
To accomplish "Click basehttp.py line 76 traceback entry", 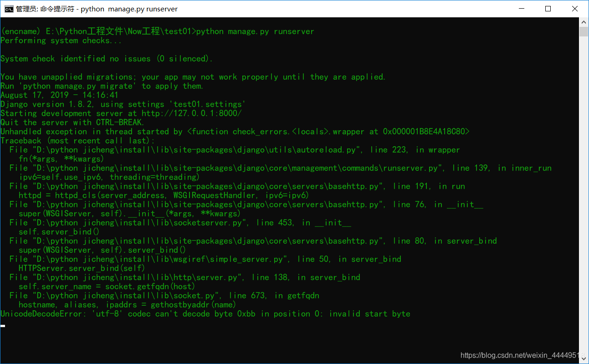I will tap(246, 205).
